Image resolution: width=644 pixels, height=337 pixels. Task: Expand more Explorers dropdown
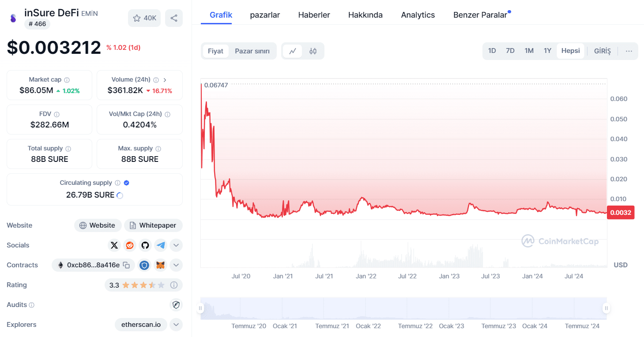pyautogui.click(x=176, y=325)
